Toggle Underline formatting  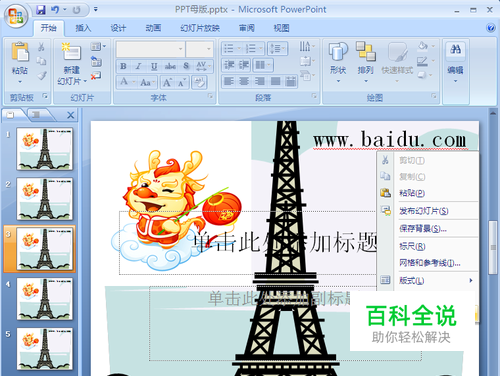[x=154, y=66]
